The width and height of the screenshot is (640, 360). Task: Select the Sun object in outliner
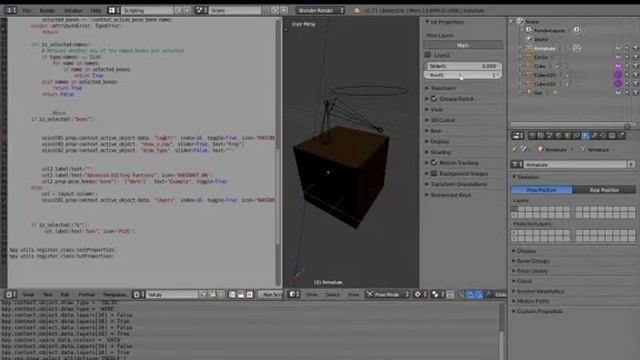click(x=538, y=93)
